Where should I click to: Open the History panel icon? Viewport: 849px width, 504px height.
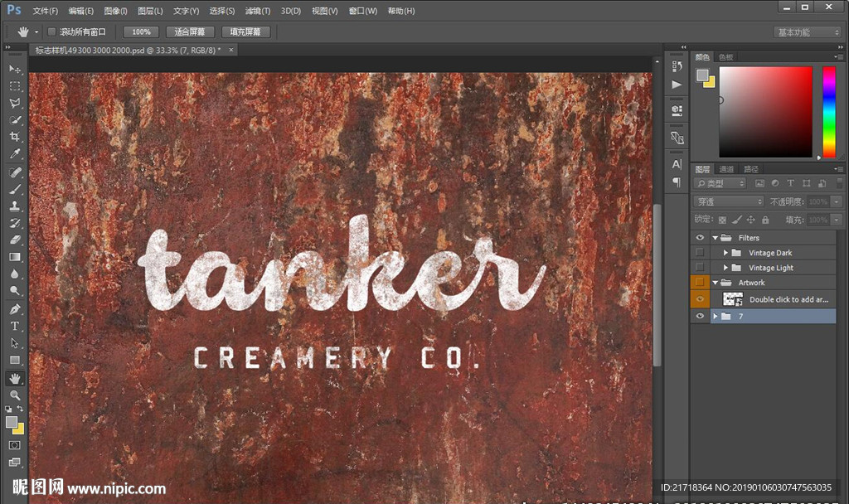click(677, 66)
